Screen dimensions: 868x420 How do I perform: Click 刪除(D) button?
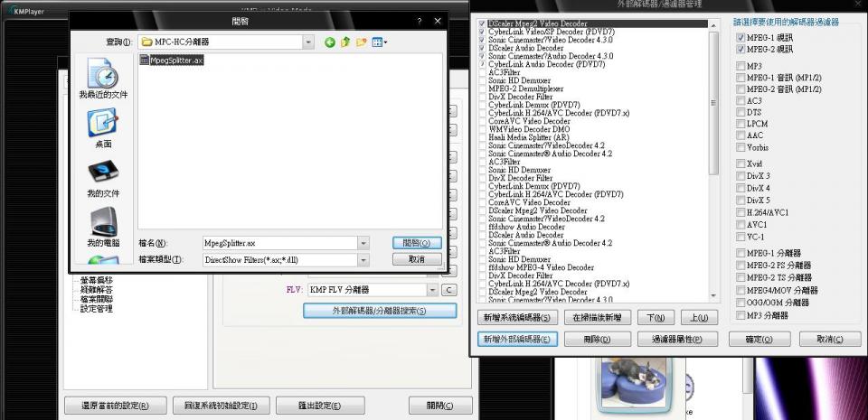click(x=598, y=340)
